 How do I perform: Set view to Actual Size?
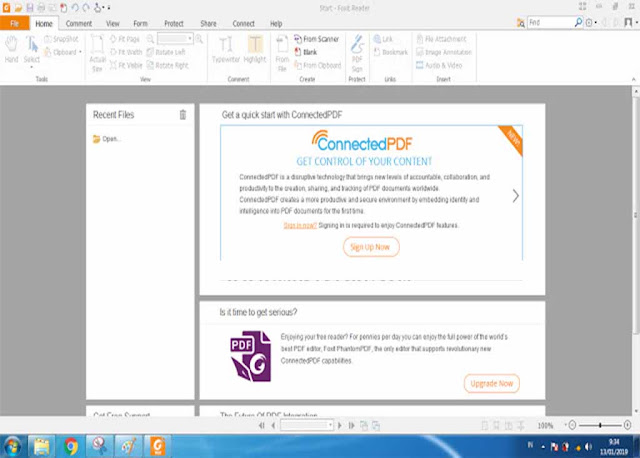[x=97, y=53]
